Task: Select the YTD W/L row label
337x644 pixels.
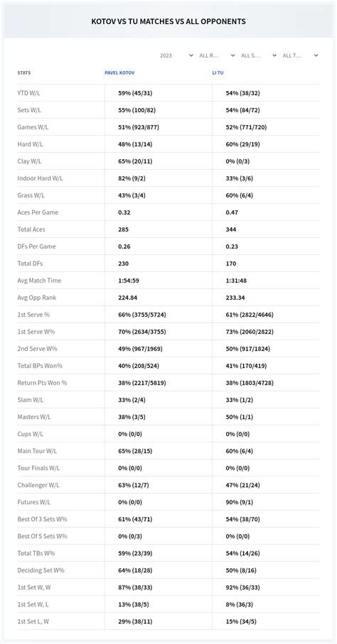Action: 29,93
